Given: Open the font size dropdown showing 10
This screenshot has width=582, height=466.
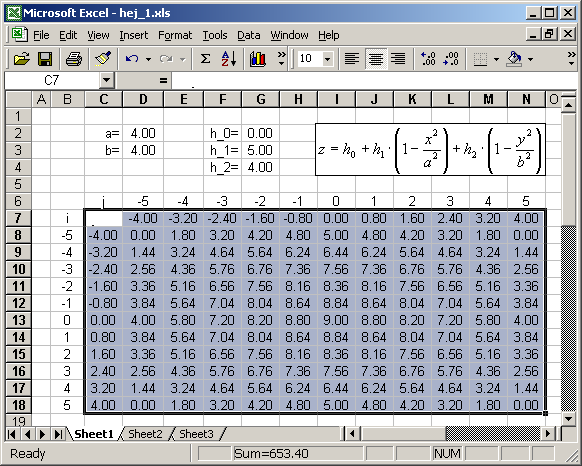Looking at the screenshot, I should click(x=327, y=59).
